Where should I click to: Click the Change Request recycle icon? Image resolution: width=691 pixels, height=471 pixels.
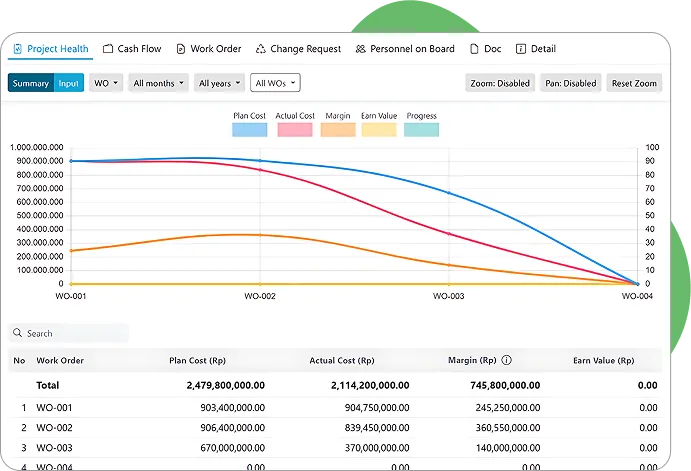(x=260, y=49)
